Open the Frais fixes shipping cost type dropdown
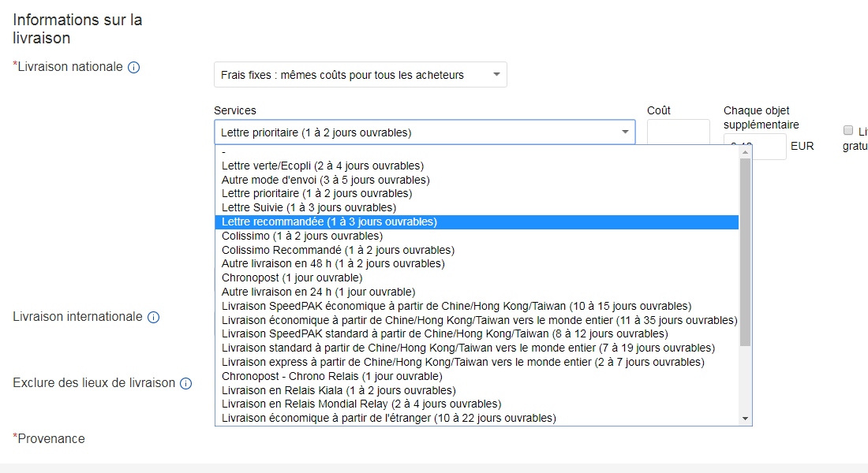868x473 pixels. point(360,75)
